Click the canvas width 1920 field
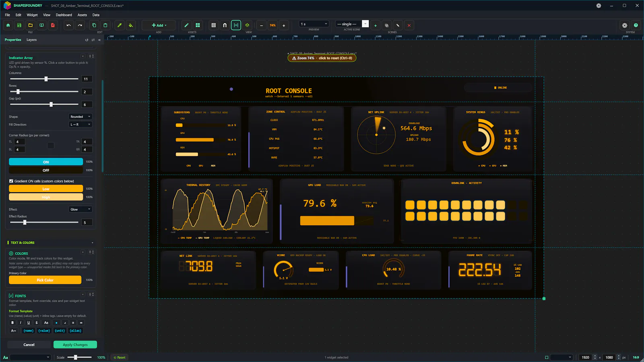 [x=585, y=357]
